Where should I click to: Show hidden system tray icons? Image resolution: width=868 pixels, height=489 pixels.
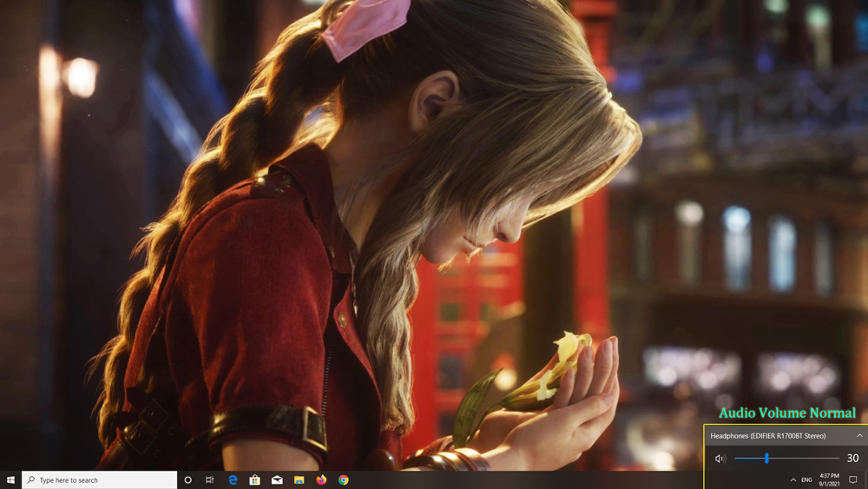(x=792, y=480)
